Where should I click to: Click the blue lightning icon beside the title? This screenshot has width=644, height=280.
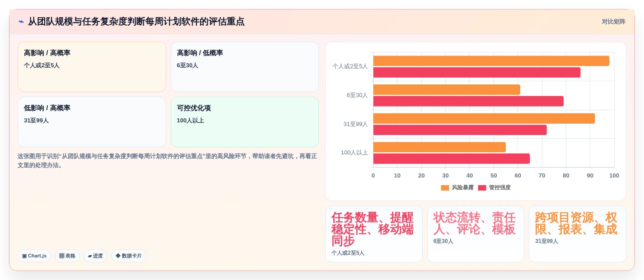point(21,22)
